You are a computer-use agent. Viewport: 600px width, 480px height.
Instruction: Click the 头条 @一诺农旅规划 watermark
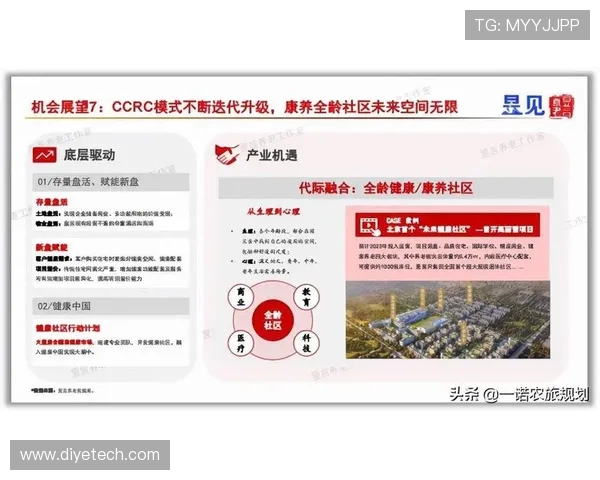click(518, 394)
